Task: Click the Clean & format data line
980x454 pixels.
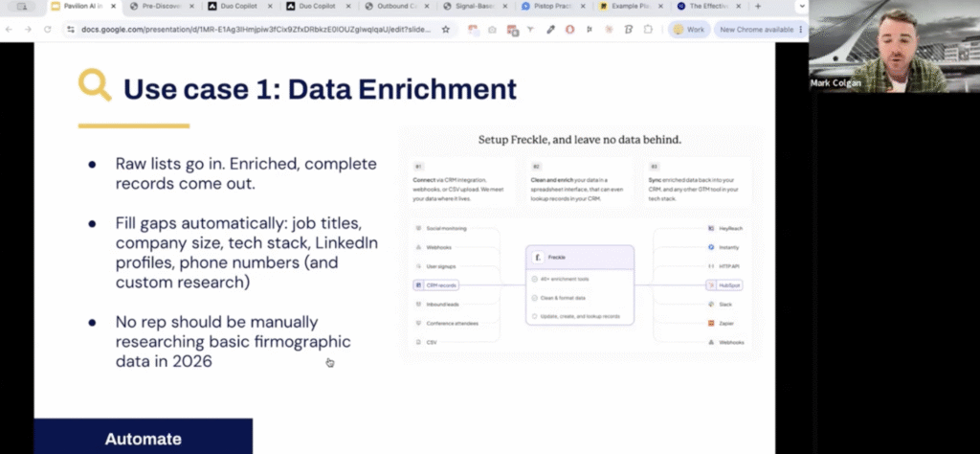Action: (563, 298)
